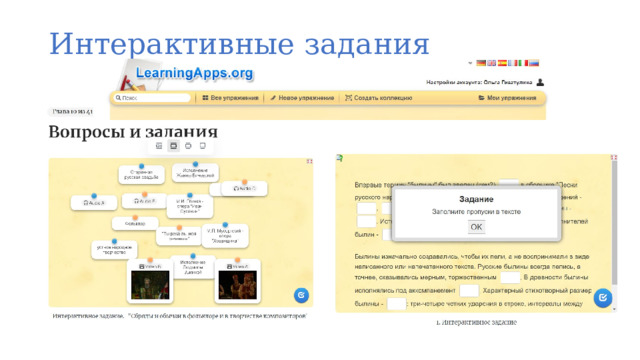Open Мои упражнения menu item
The width and height of the screenshot is (640, 360).
[507, 98]
